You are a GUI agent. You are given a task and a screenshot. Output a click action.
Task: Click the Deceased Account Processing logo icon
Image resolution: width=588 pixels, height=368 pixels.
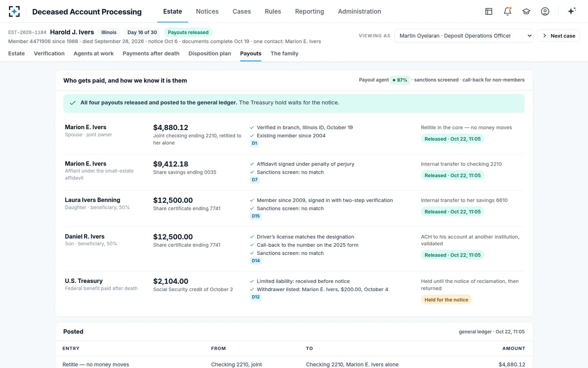pos(14,11)
